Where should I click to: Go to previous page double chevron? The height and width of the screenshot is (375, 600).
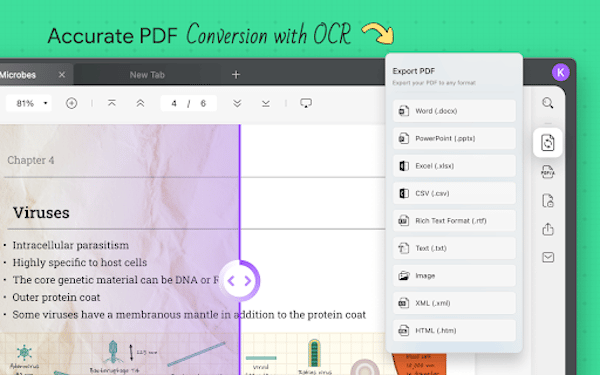pos(140,103)
